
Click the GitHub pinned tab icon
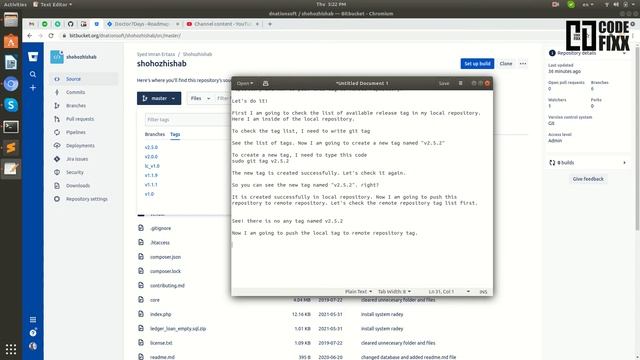tap(71, 24)
